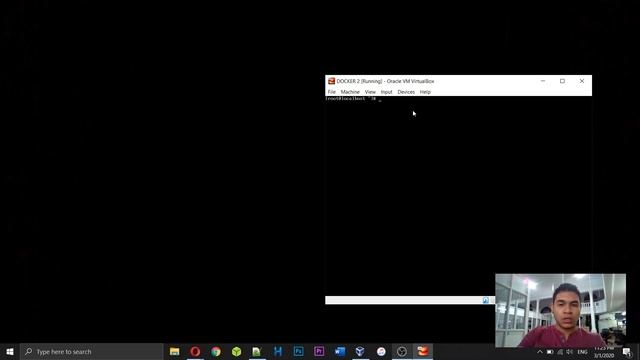Open iTunes from the taskbar

[x=381, y=351]
